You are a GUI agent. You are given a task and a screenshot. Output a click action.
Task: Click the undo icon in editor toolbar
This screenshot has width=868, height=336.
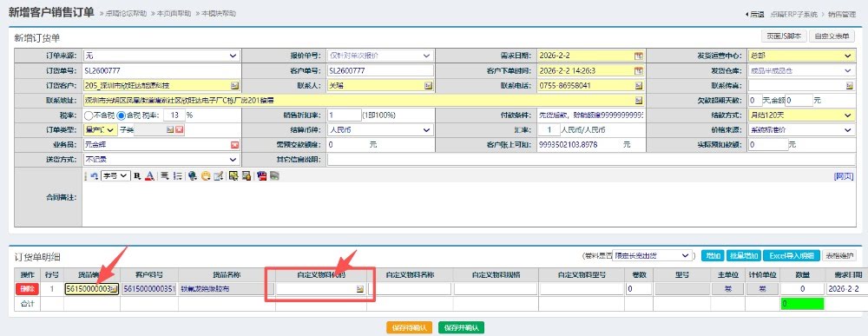tap(94, 175)
